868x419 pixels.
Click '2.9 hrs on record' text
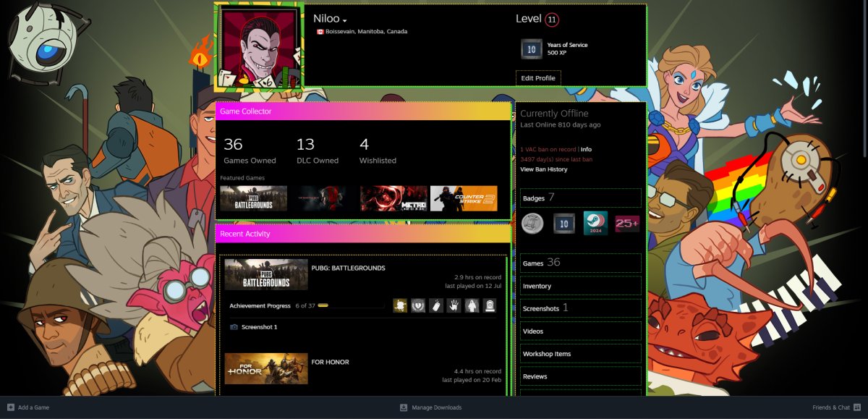click(477, 277)
